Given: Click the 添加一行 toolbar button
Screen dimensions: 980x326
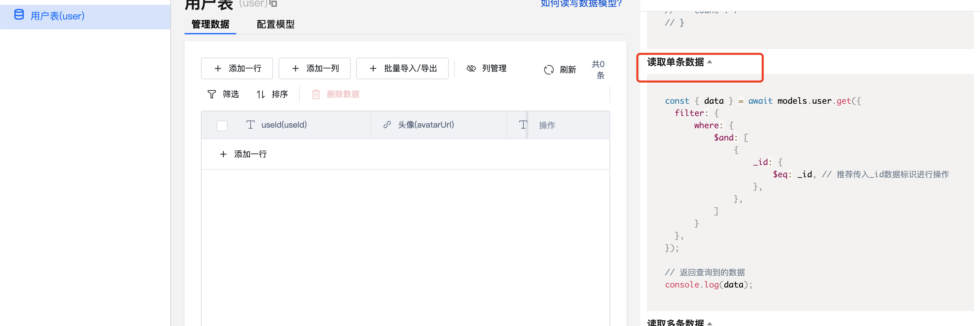Looking at the screenshot, I should coord(237,68).
